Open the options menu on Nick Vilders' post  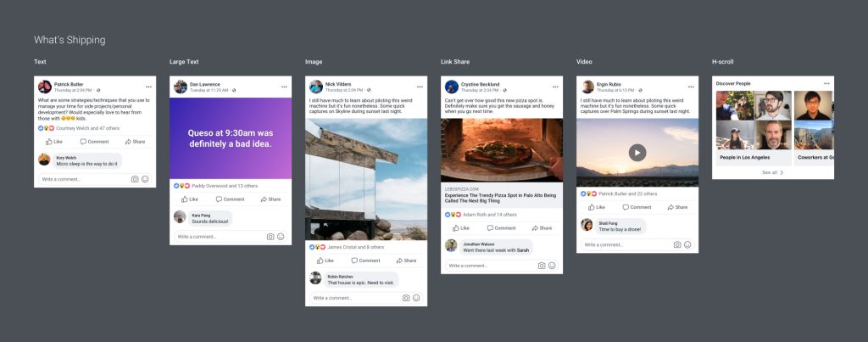point(420,87)
